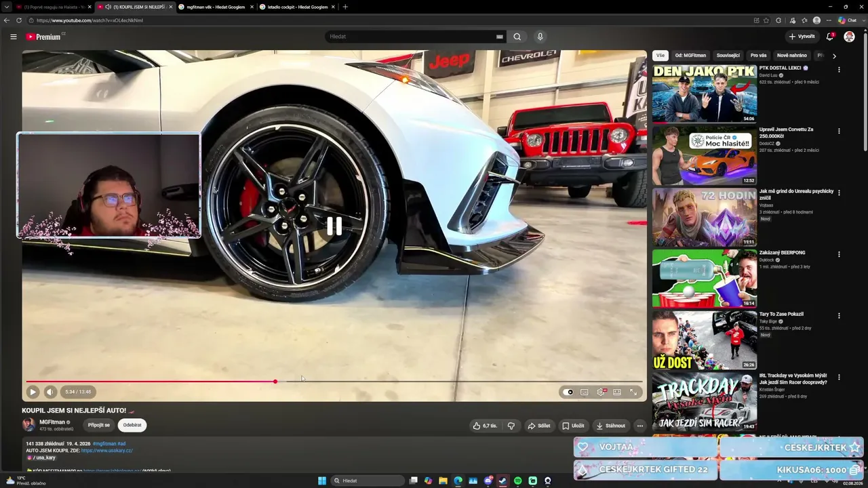Join the channel via Připojit se
This screenshot has height=488, width=868.
(98, 425)
